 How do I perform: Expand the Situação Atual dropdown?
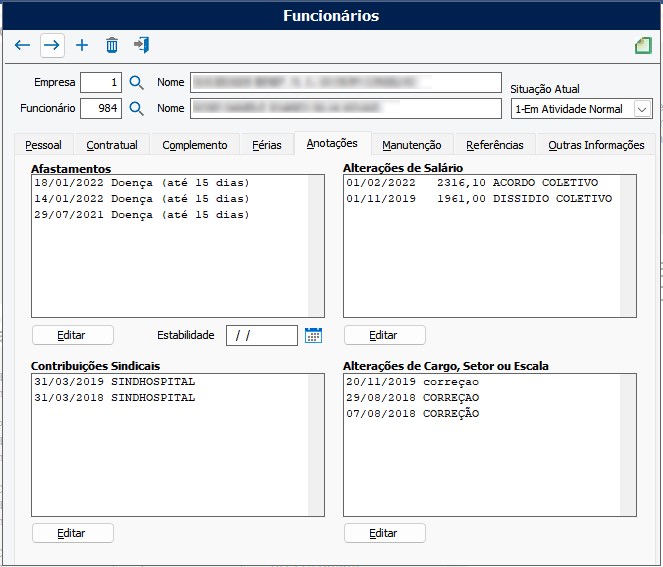pyautogui.click(x=642, y=109)
